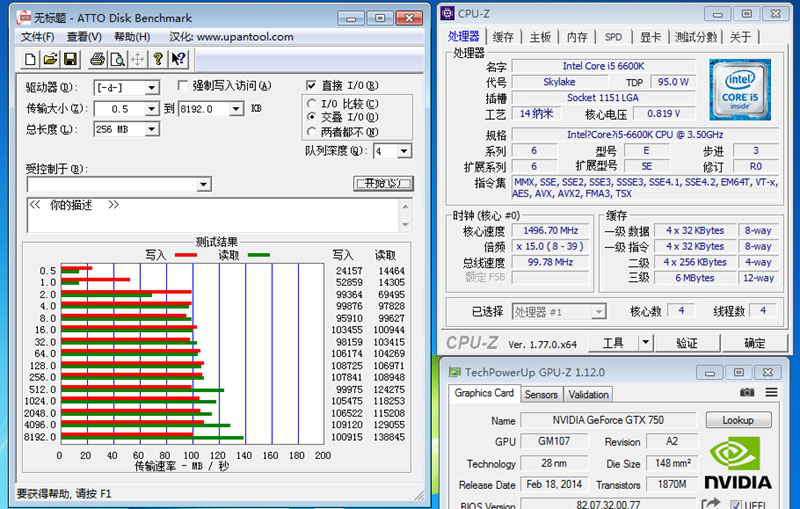Image resolution: width=800 pixels, height=509 pixels.
Task: Open the Validation tab in GPU-Z
Action: (588, 394)
